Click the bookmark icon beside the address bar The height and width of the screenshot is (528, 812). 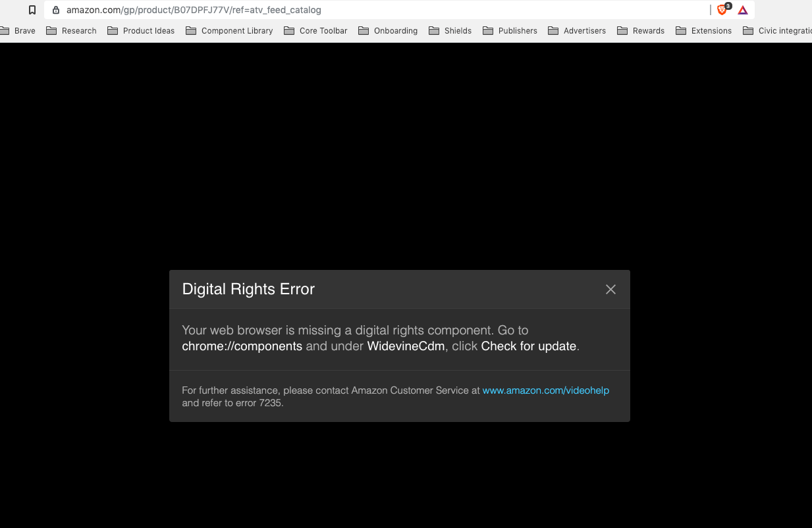coord(32,10)
